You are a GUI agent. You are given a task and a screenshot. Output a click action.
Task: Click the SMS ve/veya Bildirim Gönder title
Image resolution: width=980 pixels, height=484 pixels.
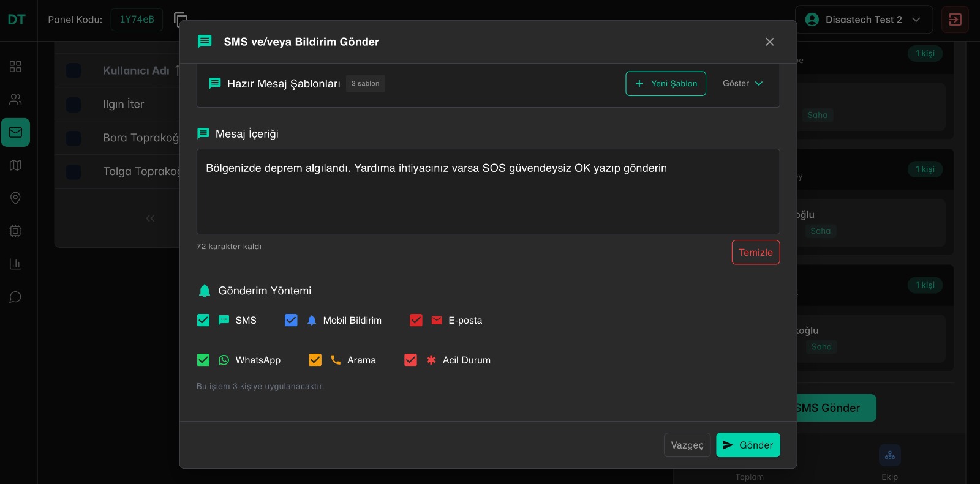coord(301,42)
